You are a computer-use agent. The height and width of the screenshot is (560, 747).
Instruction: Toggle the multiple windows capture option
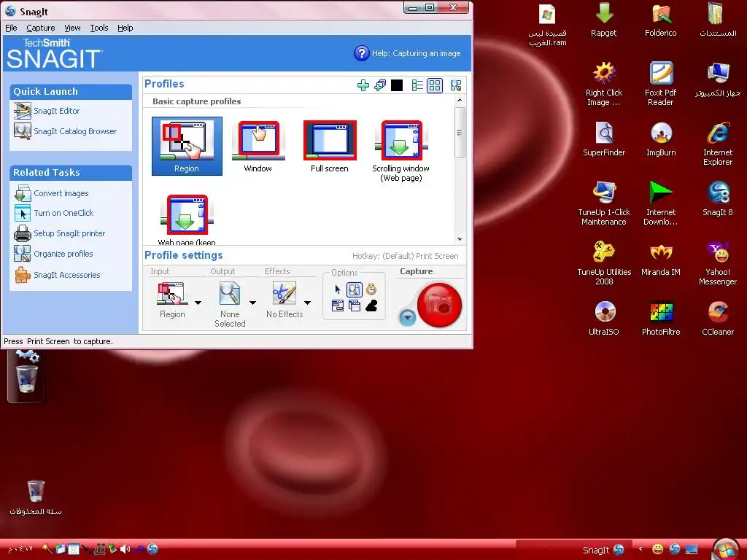pyautogui.click(x=355, y=306)
